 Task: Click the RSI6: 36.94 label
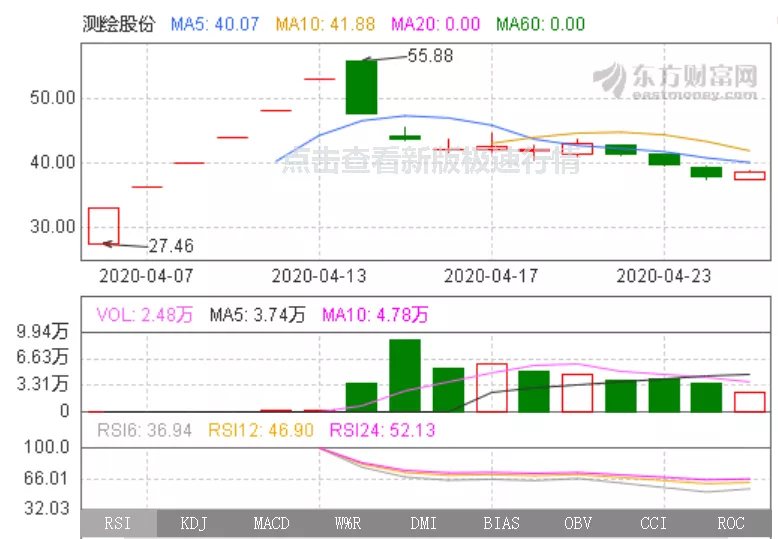(144, 430)
